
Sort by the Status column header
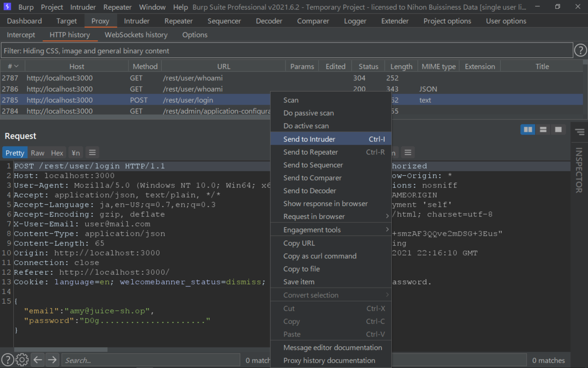pyautogui.click(x=368, y=66)
